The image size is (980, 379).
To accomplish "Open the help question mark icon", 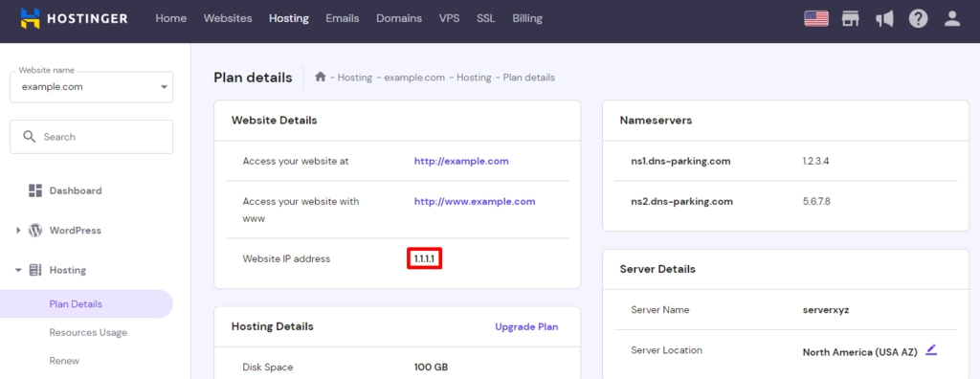I will click(x=918, y=19).
